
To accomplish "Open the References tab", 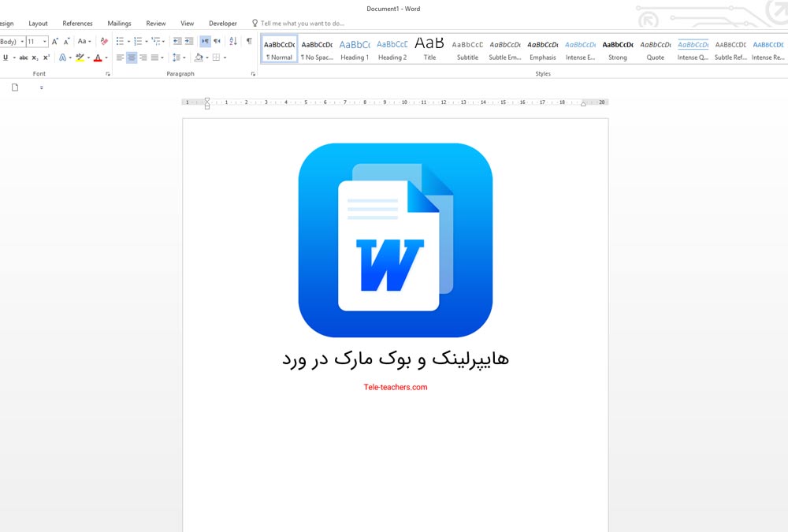I will point(77,23).
